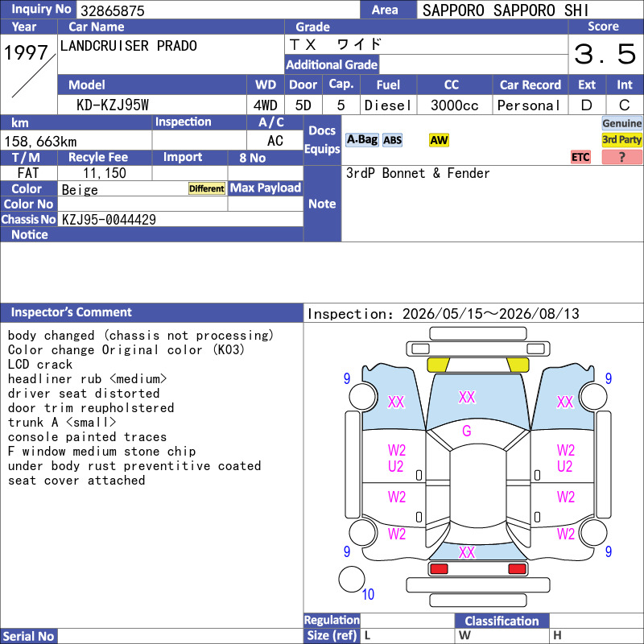
Task: Select the 'console painted traces' comment
Action: 87,436
